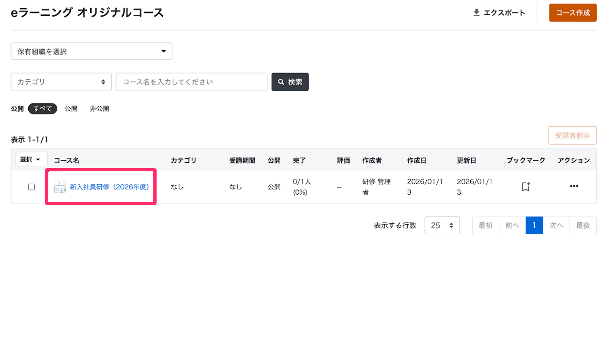Add bookmark for 新入社員研修 course

tap(526, 187)
